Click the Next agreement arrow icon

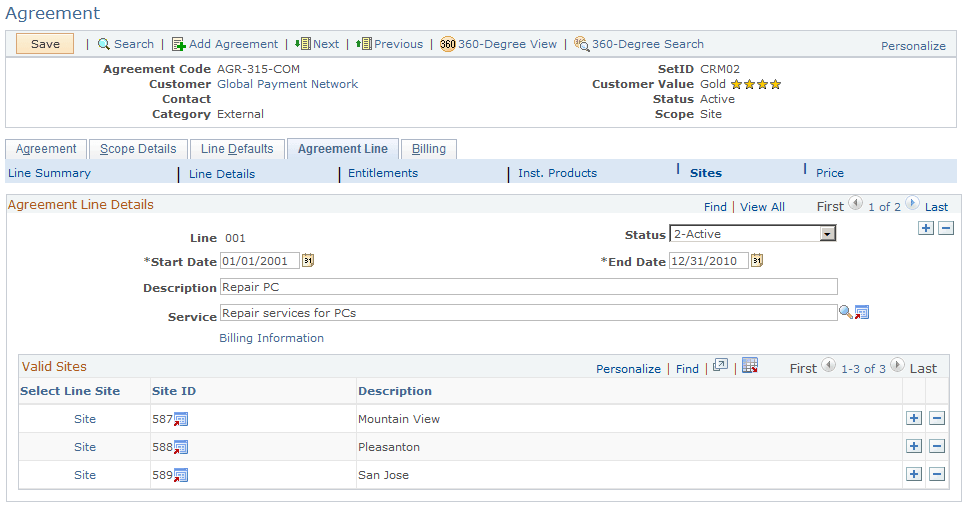tap(302, 43)
